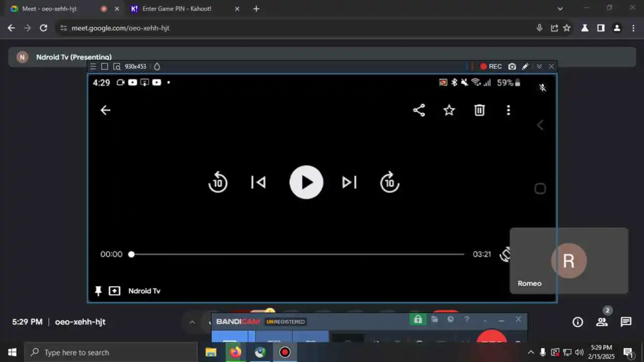Click the Bandicam green lock icon

tap(418, 319)
